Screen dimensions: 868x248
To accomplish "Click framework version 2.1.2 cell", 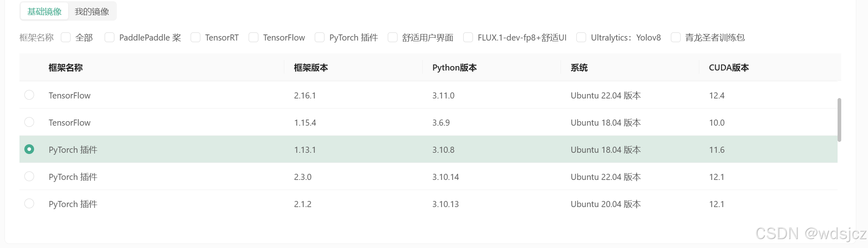I will pos(303,204).
